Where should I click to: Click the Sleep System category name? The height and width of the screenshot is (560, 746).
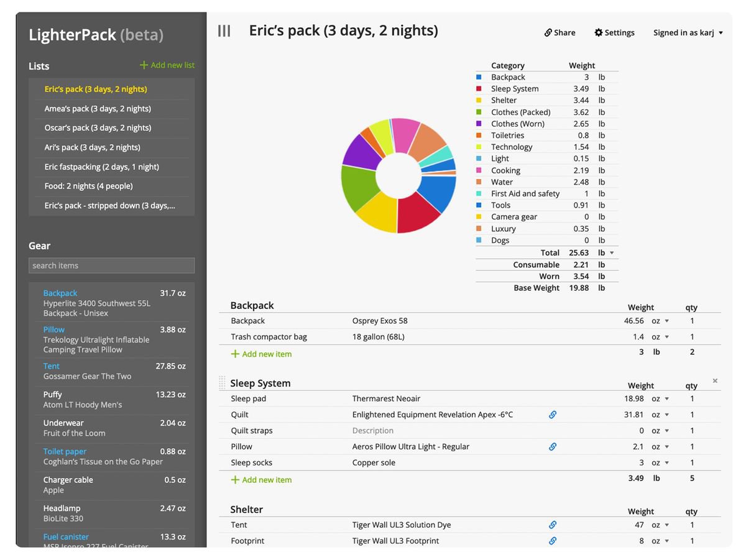[260, 383]
